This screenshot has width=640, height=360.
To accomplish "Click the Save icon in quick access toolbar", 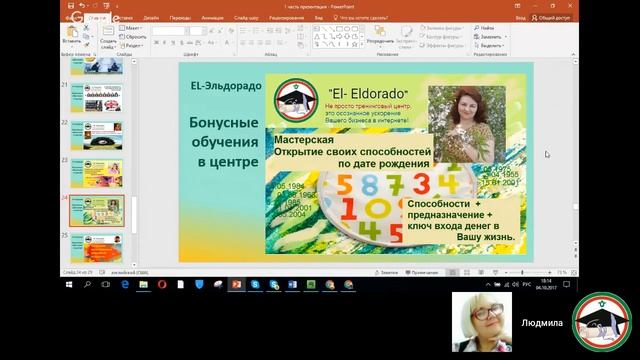I will [71, 6].
